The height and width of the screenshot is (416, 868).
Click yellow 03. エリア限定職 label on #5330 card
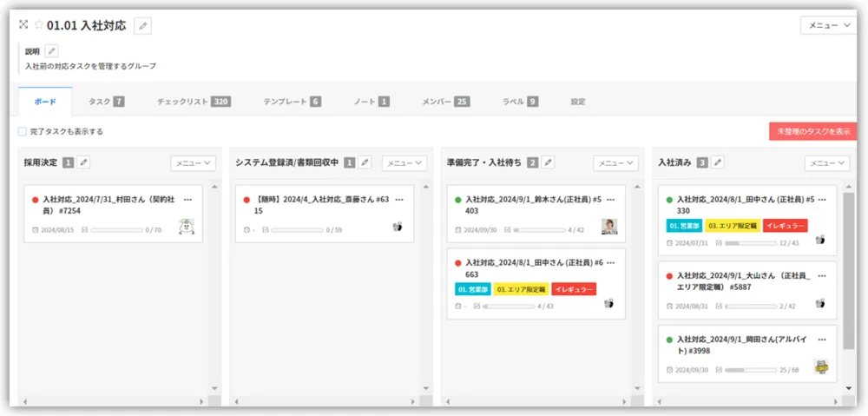coord(733,226)
